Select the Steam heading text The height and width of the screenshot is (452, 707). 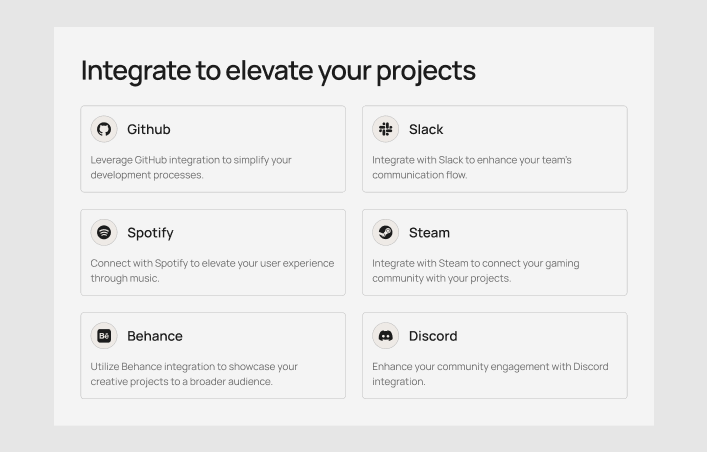click(x=429, y=233)
